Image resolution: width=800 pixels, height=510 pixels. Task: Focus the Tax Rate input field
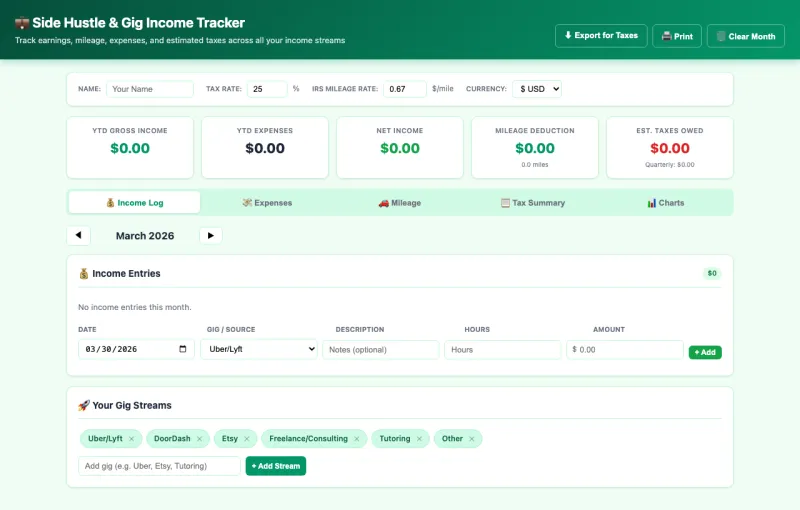coord(266,89)
